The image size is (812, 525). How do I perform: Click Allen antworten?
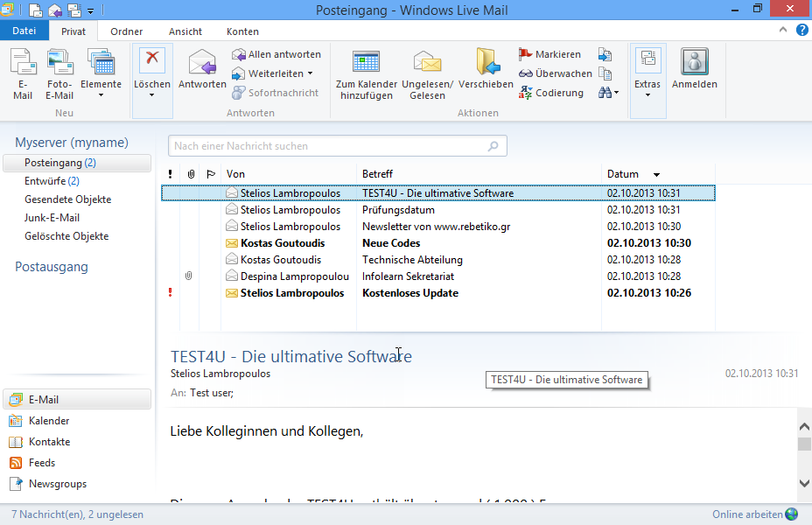276,54
